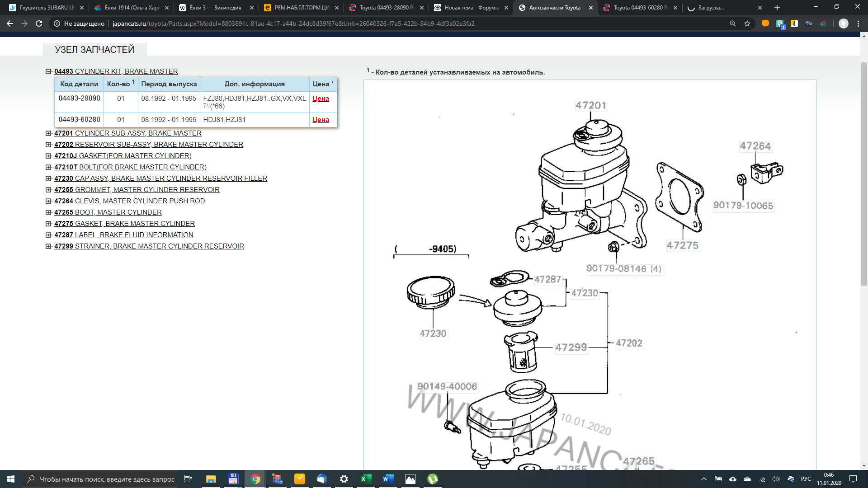
Task: Click the 47275 label in diagram
Action: pyautogui.click(x=683, y=245)
